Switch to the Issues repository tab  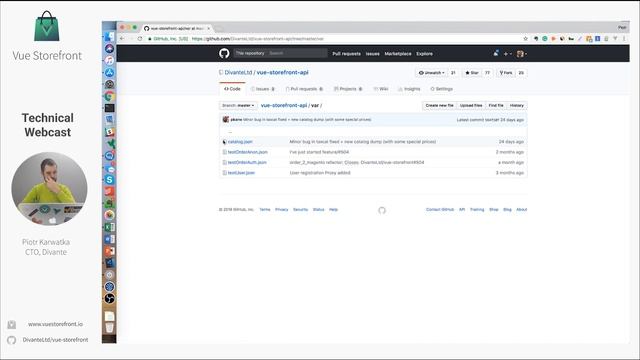[262, 89]
